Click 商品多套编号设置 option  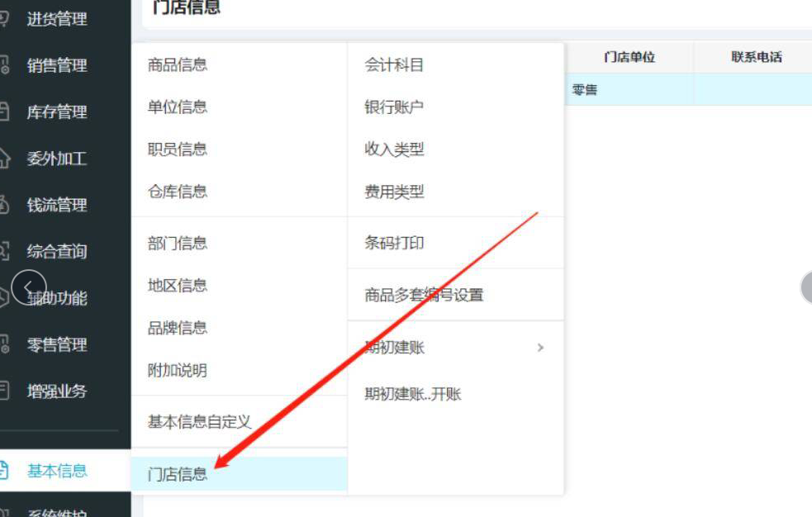click(x=424, y=295)
